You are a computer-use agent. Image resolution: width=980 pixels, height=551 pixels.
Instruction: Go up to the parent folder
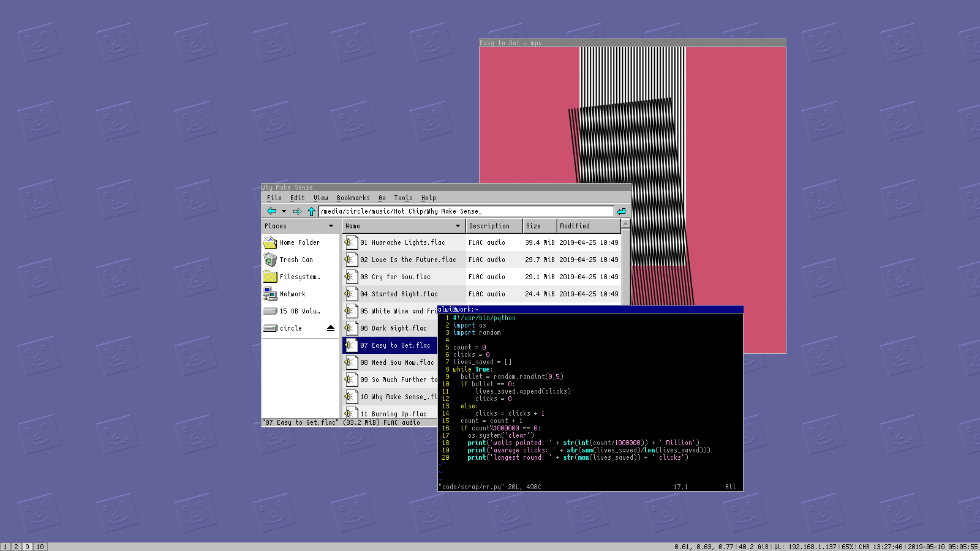click(x=311, y=211)
